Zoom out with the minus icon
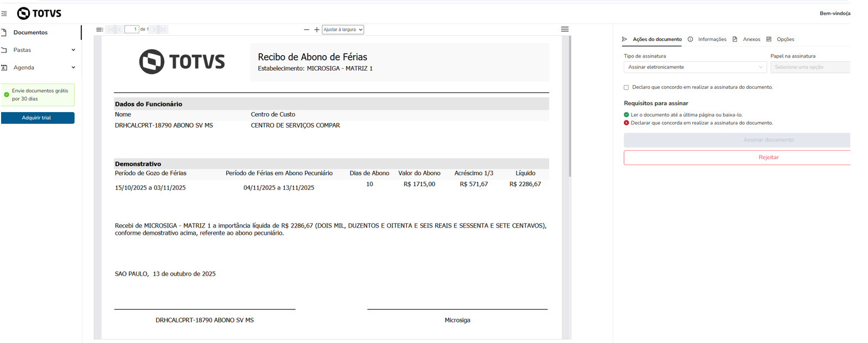The height and width of the screenshot is (343, 868). (x=307, y=30)
